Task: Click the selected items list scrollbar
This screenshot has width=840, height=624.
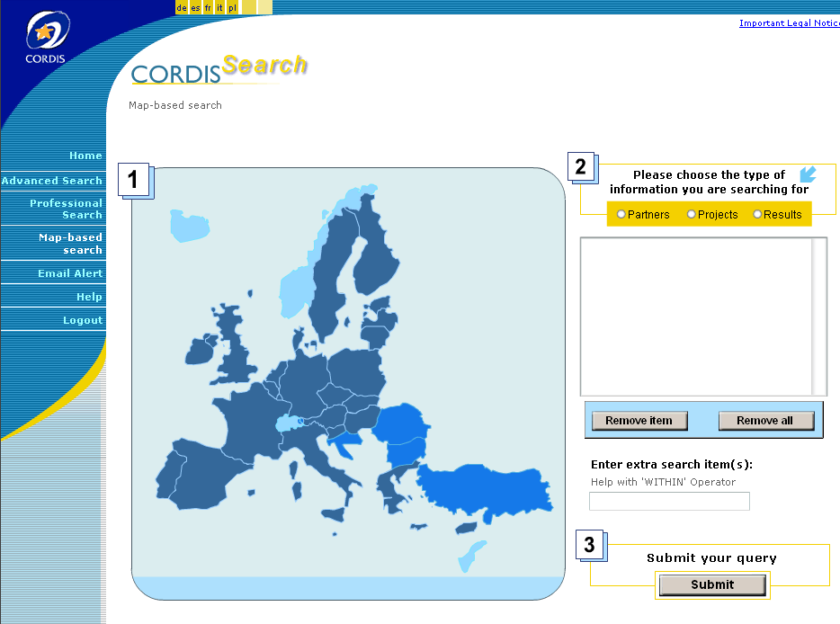Action: pos(819,316)
